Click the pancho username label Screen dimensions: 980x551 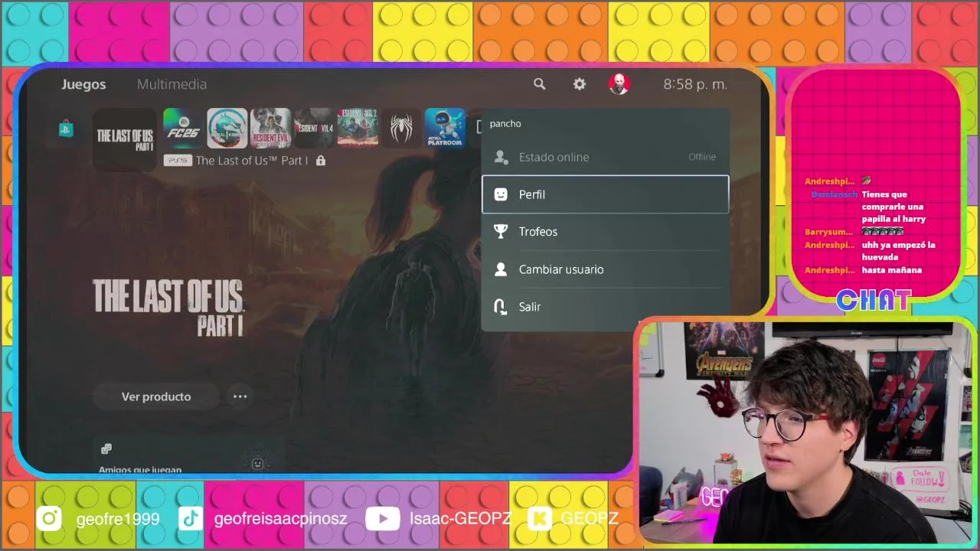(x=505, y=123)
